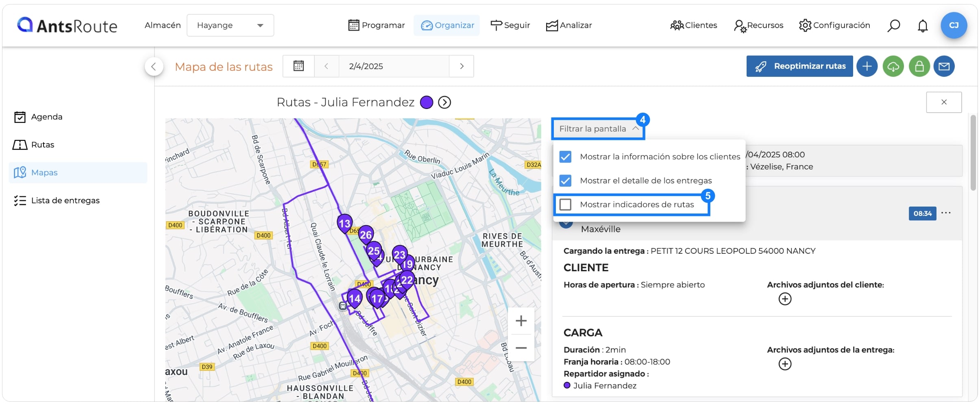Go to the Programar menu
980x405 pixels.
(377, 25)
